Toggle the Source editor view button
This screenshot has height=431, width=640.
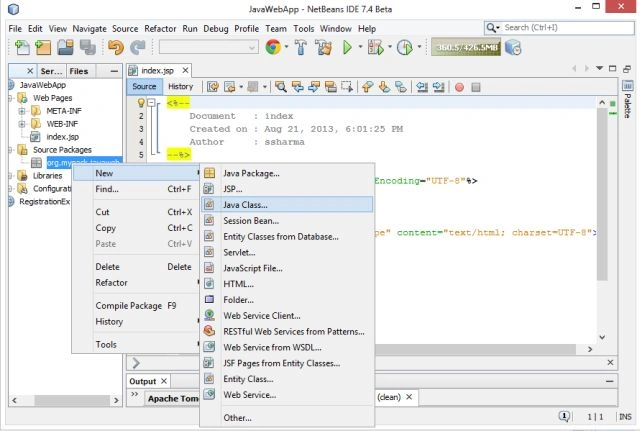coord(144,87)
